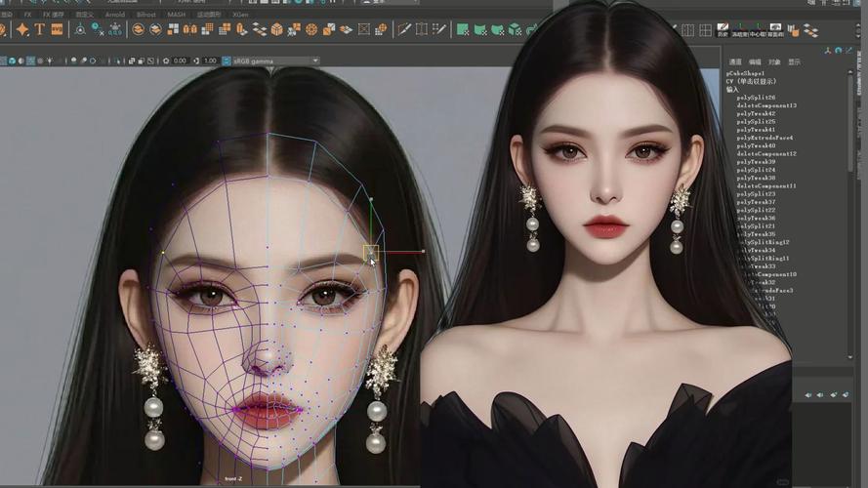Click the axis manipulator icon above channel box
The height and width of the screenshot is (488, 868).
click(828, 51)
